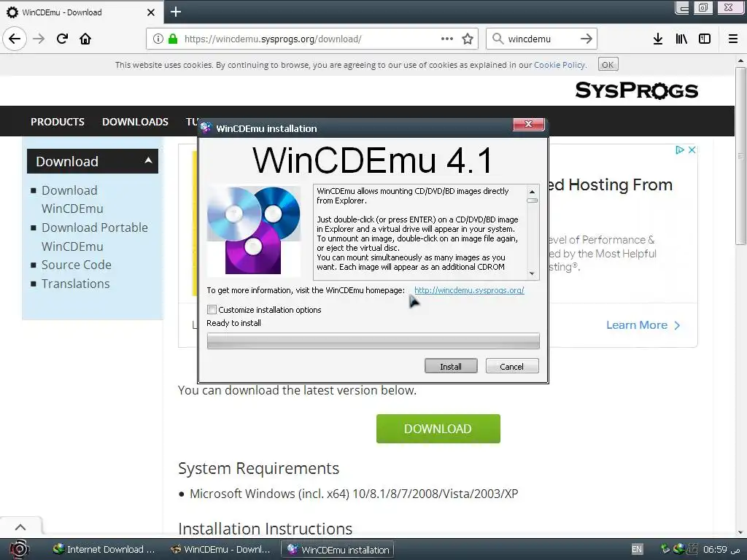This screenshot has height=560, width=747.
Task: Show site information icon in address bar
Action: pyautogui.click(x=158, y=39)
